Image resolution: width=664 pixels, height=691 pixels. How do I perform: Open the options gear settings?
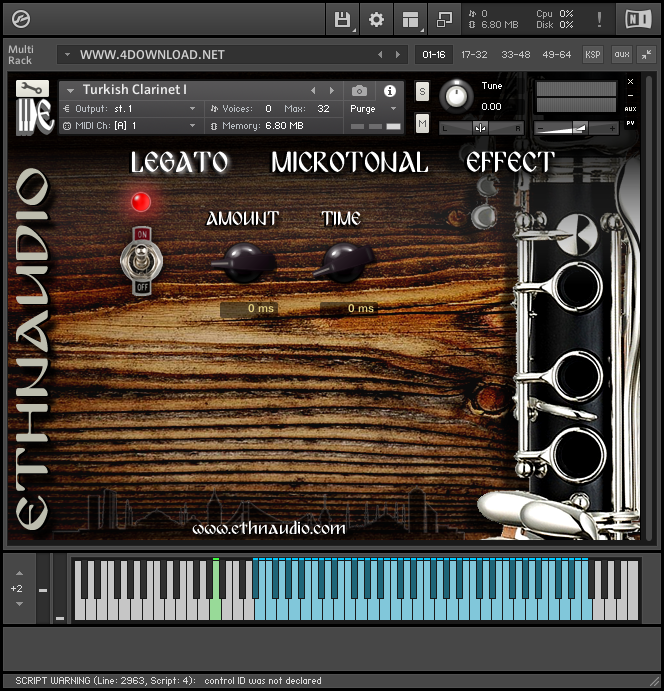pos(376,19)
